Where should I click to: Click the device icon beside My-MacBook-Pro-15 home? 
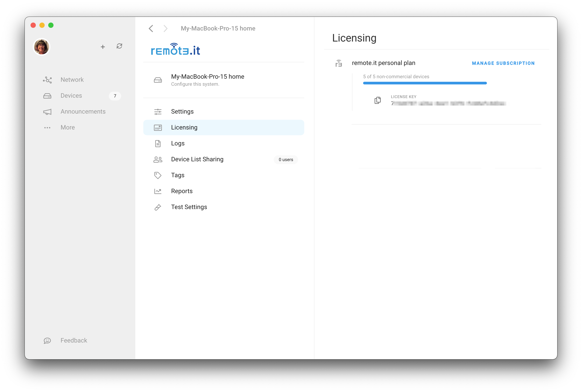click(158, 80)
